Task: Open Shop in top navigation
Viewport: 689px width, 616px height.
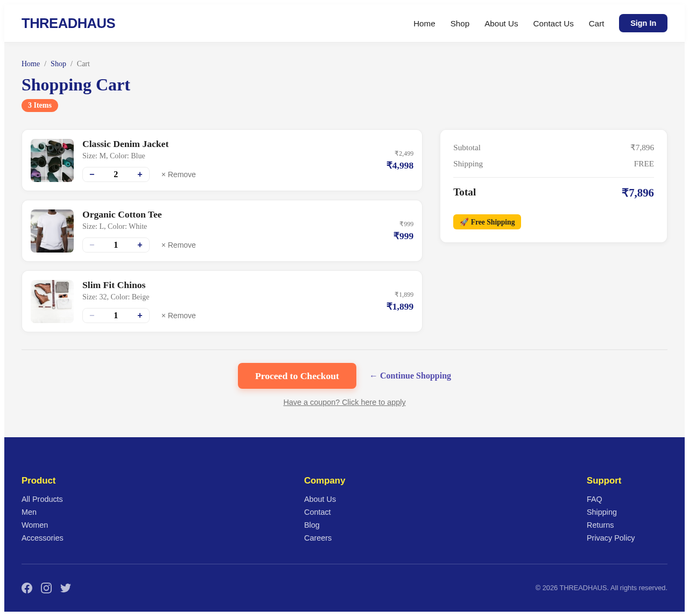Action: pos(460,23)
